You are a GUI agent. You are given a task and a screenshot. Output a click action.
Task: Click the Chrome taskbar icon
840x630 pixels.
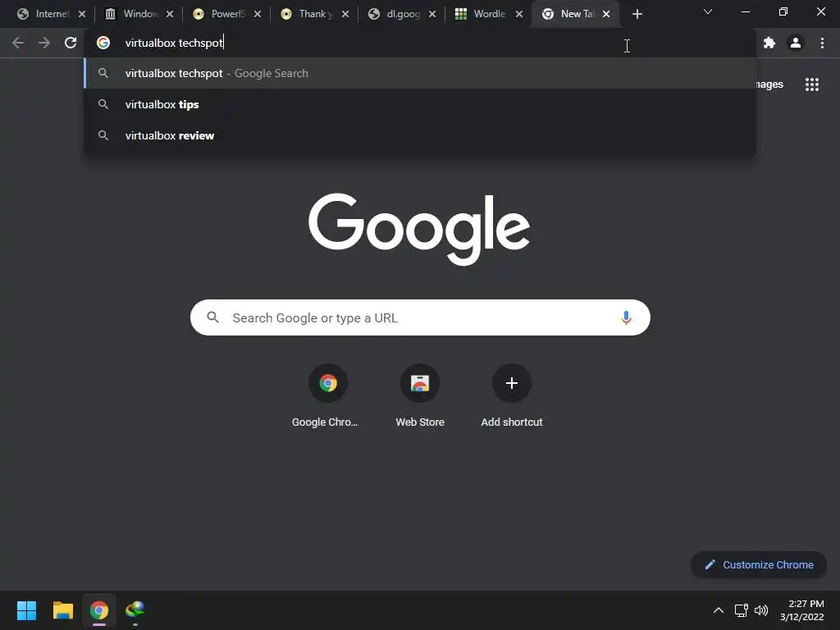point(99,610)
